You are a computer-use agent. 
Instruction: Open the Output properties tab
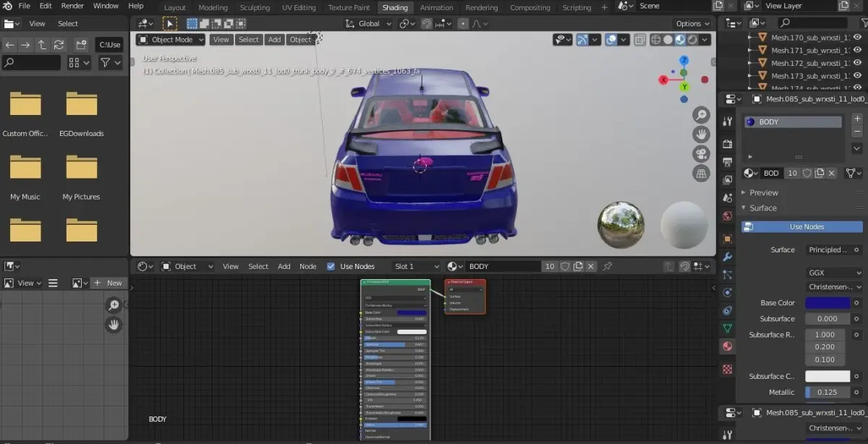(x=728, y=161)
